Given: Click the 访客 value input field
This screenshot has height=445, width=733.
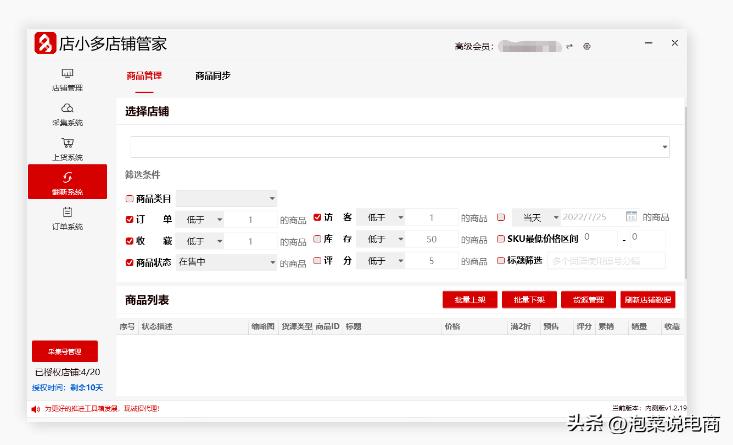Looking at the screenshot, I should click(x=431, y=217).
